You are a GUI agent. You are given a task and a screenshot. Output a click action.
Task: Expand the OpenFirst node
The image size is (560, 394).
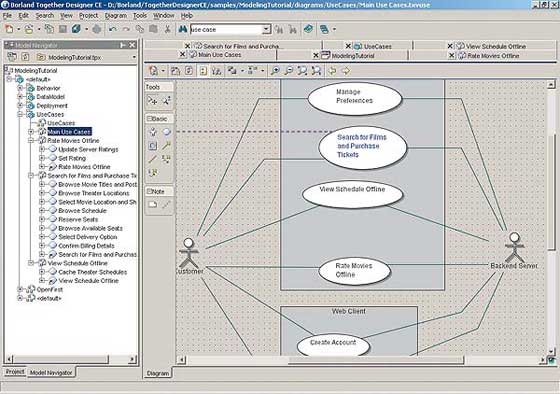20,289
